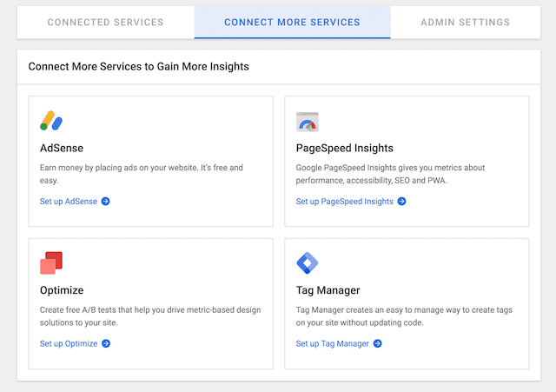
Task: Click the Optimize card title
Action: pos(62,290)
